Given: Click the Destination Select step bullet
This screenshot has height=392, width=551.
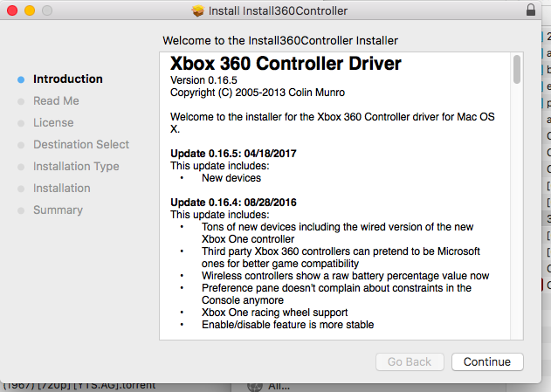Looking at the screenshot, I should click(21, 145).
